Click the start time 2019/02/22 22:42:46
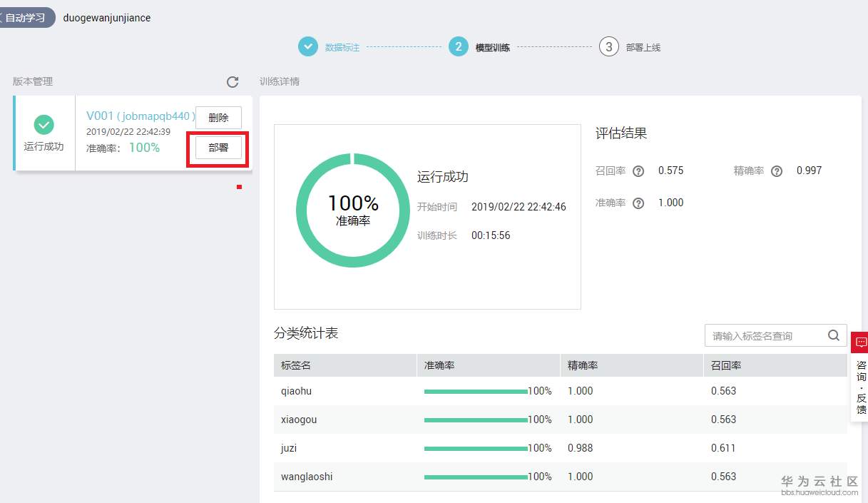Screen dimensions: 868x503 (519, 207)
